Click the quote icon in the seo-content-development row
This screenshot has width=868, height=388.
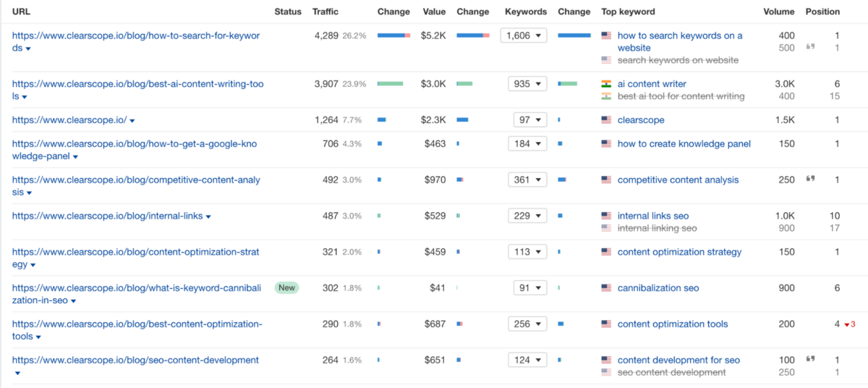coord(810,359)
